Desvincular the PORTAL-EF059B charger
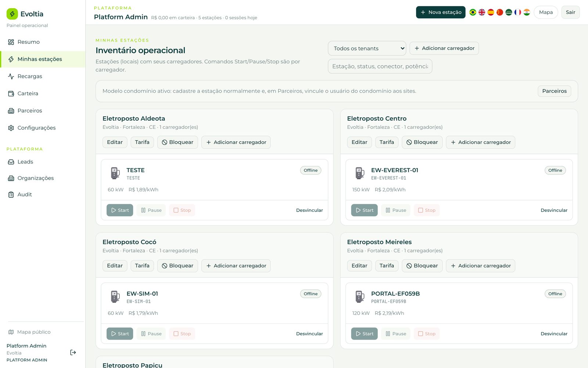The image size is (588, 368). [x=554, y=334]
